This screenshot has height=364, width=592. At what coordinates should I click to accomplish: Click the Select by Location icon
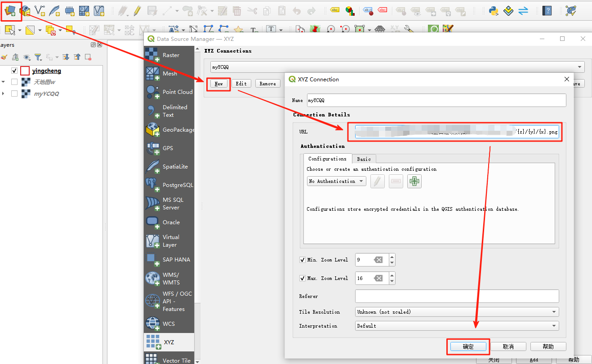pos(71,30)
